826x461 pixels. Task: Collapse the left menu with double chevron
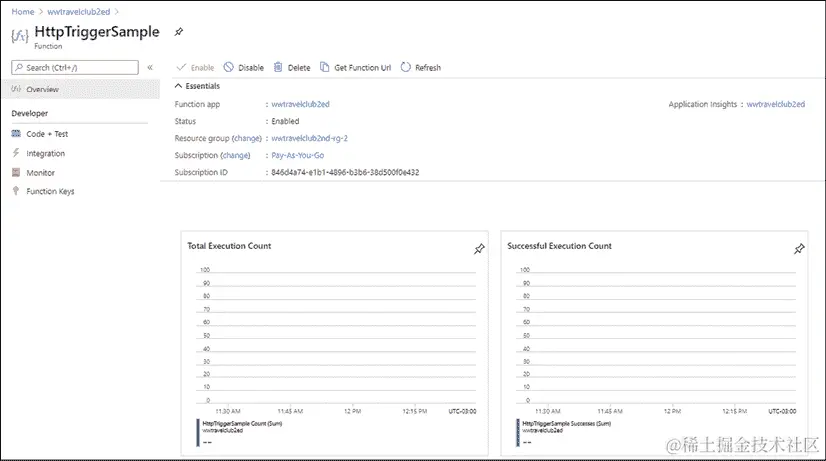[150, 67]
